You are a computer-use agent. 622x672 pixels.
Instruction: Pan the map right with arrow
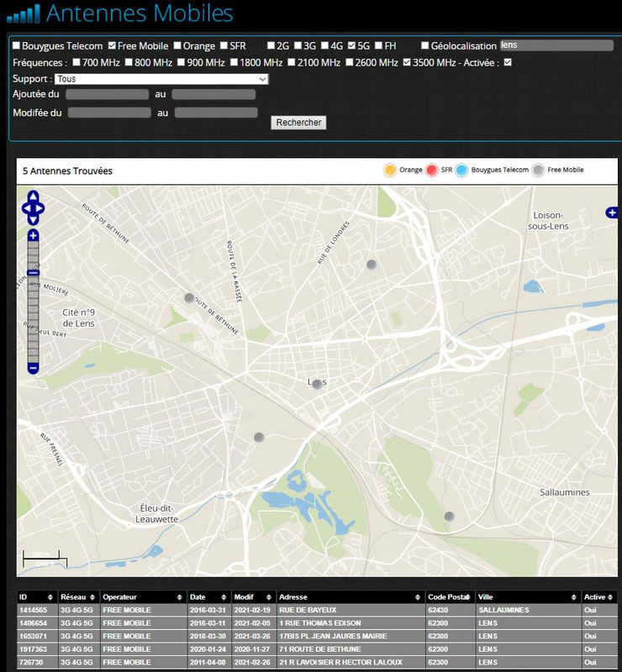point(40,208)
